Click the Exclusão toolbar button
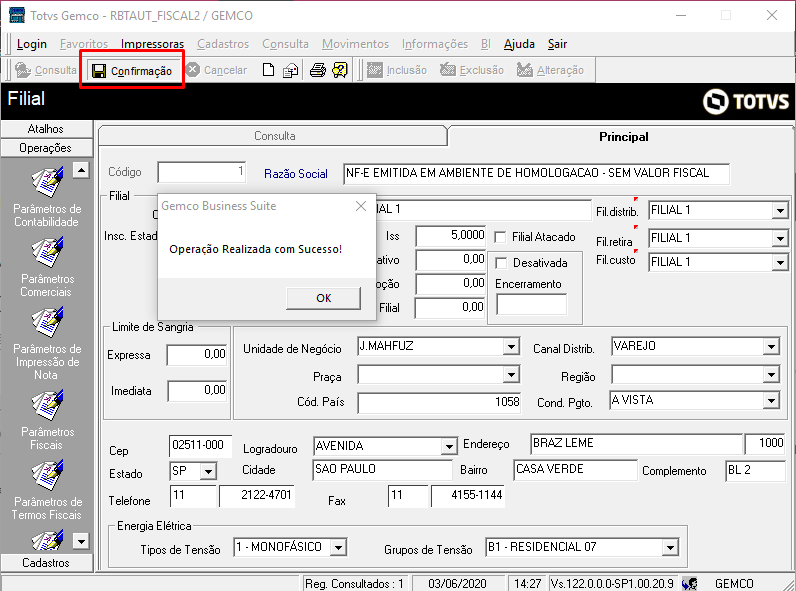Image resolution: width=796 pixels, height=591 pixels. (472, 70)
